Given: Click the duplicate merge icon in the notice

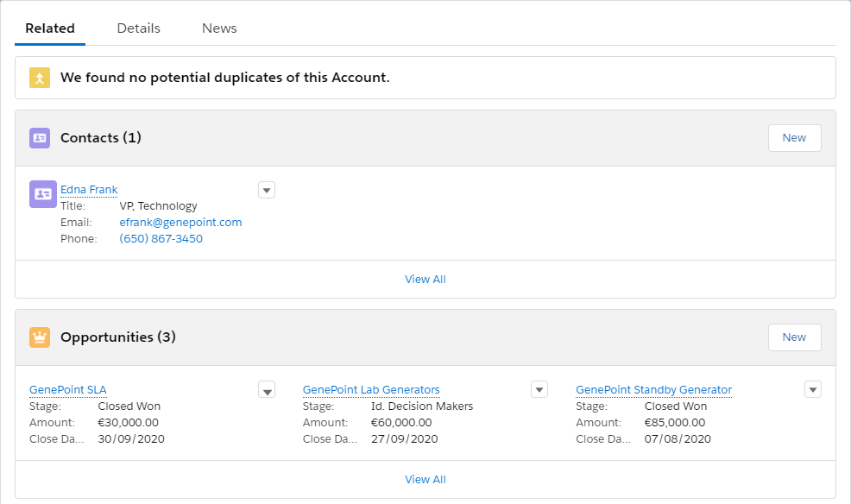Looking at the screenshot, I should click(40, 78).
